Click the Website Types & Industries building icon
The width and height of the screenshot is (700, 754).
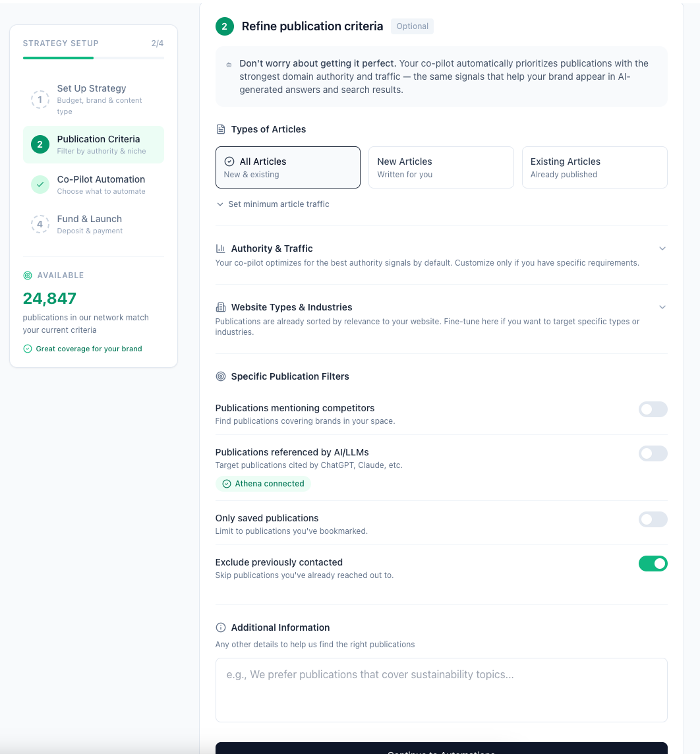tap(221, 307)
